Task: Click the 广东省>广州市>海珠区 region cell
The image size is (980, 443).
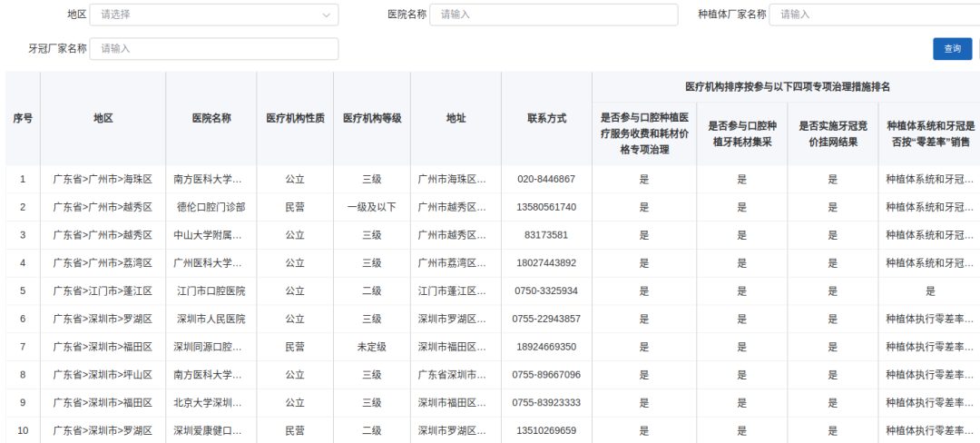Action: (x=103, y=179)
